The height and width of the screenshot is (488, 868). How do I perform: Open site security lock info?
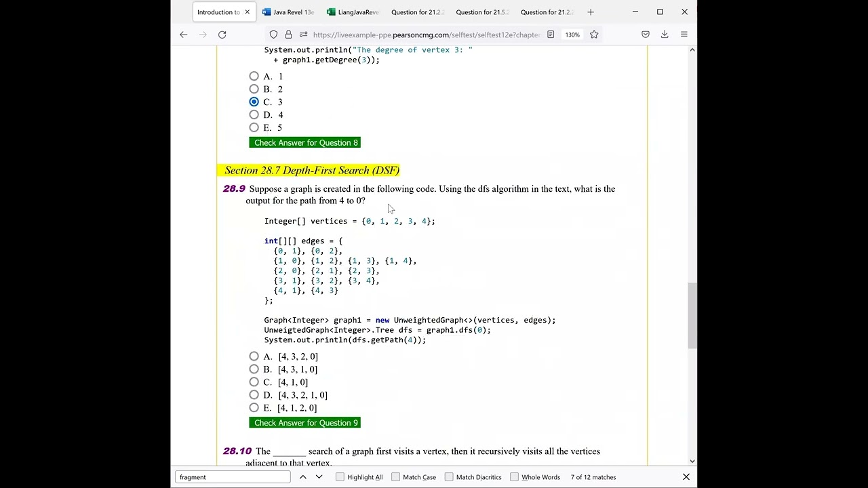click(x=288, y=35)
